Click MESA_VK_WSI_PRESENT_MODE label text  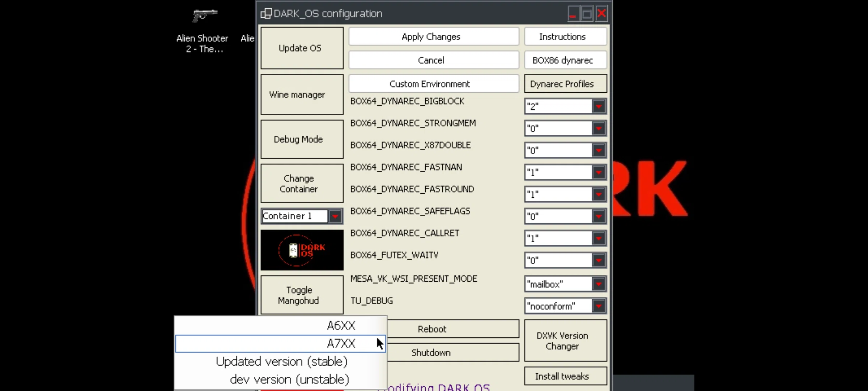click(414, 279)
